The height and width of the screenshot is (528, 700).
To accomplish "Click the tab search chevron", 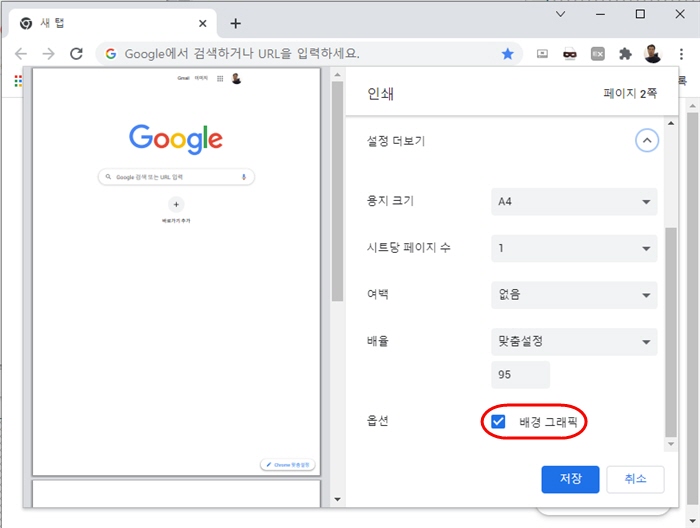I will click(561, 14).
